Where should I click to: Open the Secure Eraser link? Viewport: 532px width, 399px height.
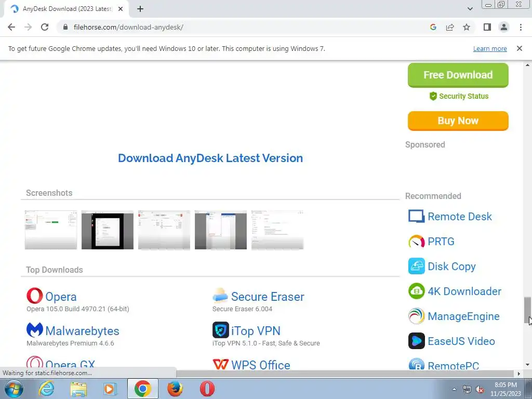pyautogui.click(x=268, y=297)
